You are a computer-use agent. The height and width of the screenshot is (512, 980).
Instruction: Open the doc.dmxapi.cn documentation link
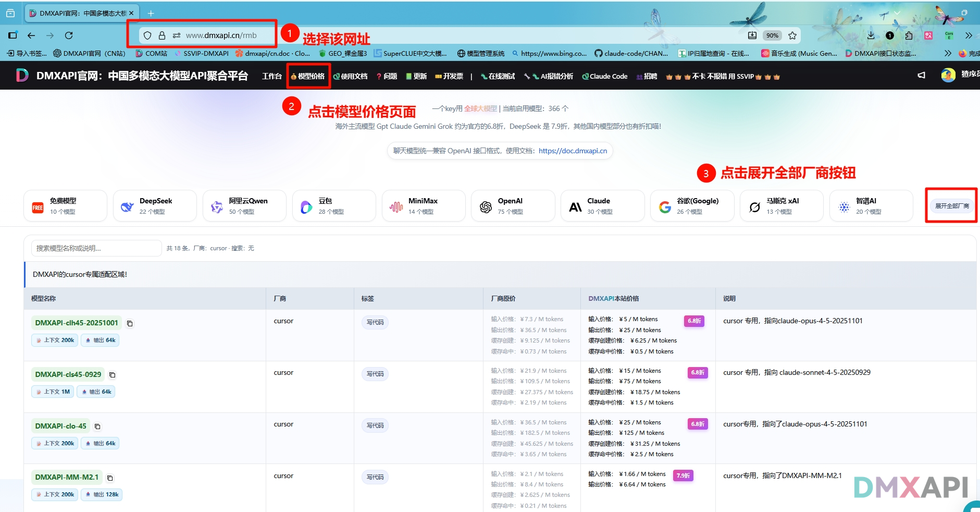(573, 151)
